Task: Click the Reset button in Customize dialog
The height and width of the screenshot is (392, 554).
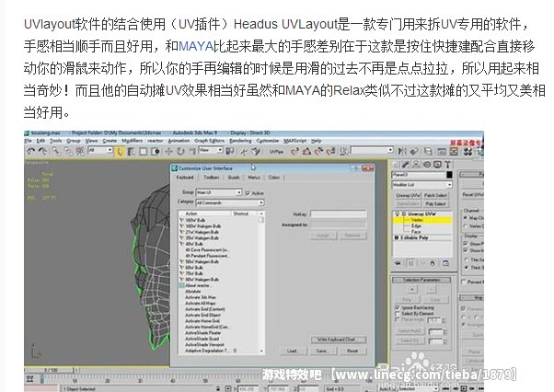Action: pos(352,351)
